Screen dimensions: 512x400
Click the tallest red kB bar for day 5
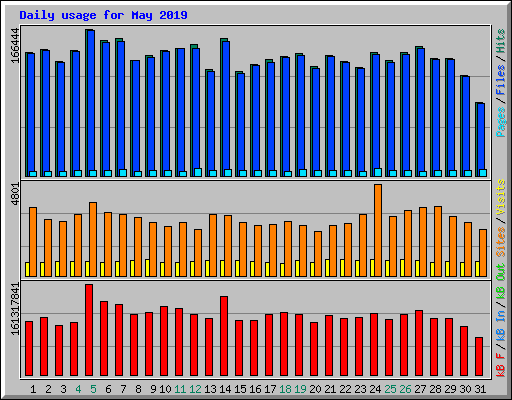89,330
